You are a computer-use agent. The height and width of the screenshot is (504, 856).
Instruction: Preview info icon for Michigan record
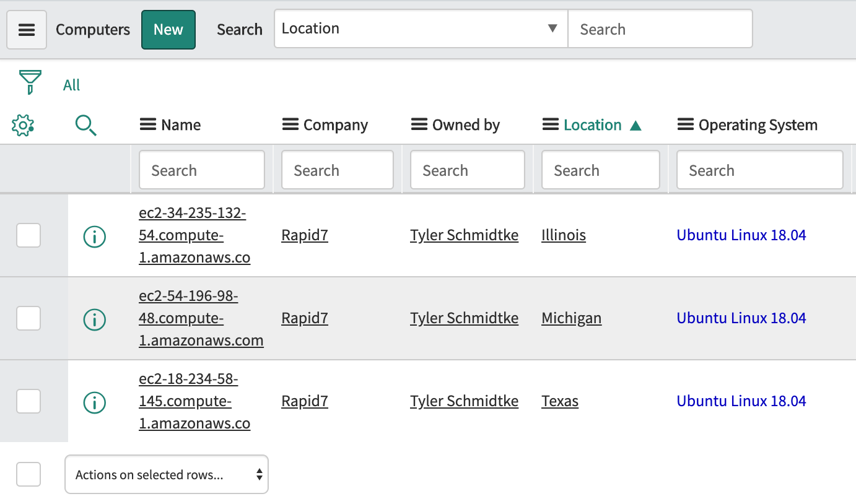[x=94, y=319]
